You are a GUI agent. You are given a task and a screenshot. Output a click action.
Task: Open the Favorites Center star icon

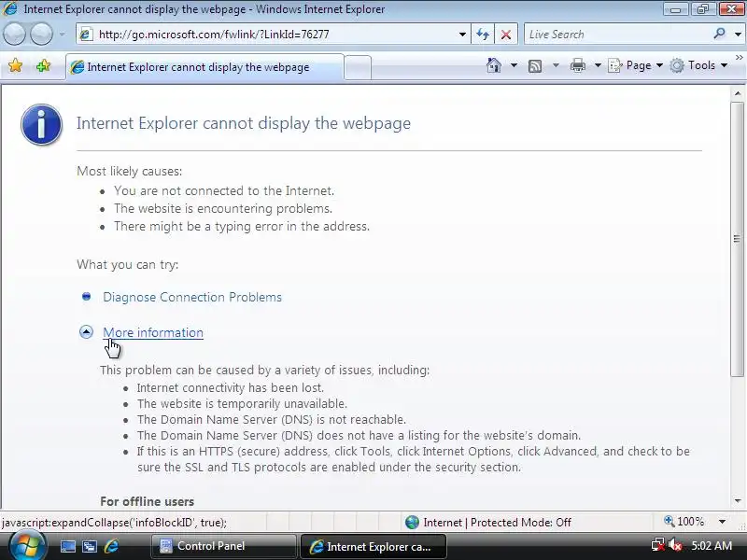(16, 65)
